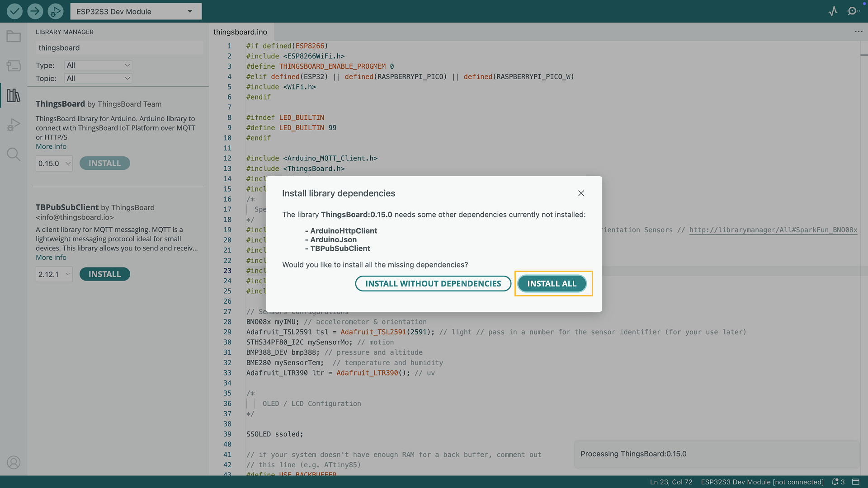Image resolution: width=868 pixels, height=488 pixels.
Task: Select the thingsboard.ino editor tab
Action: [x=240, y=32]
